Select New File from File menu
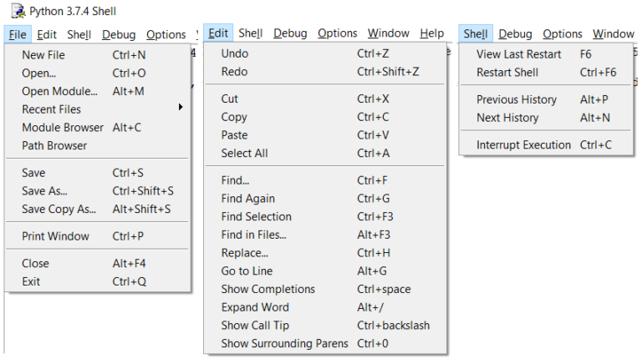 [43, 54]
